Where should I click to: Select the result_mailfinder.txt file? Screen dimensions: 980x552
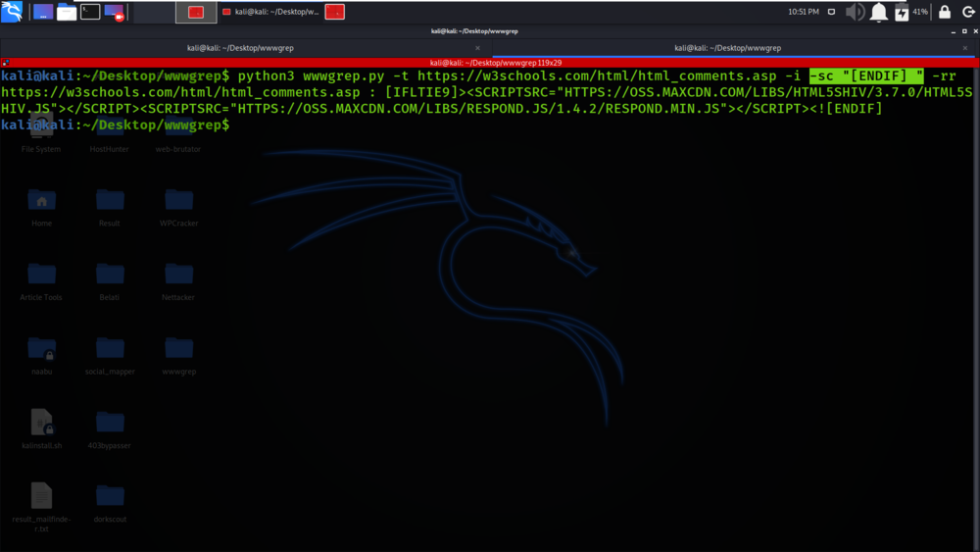pos(41,508)
